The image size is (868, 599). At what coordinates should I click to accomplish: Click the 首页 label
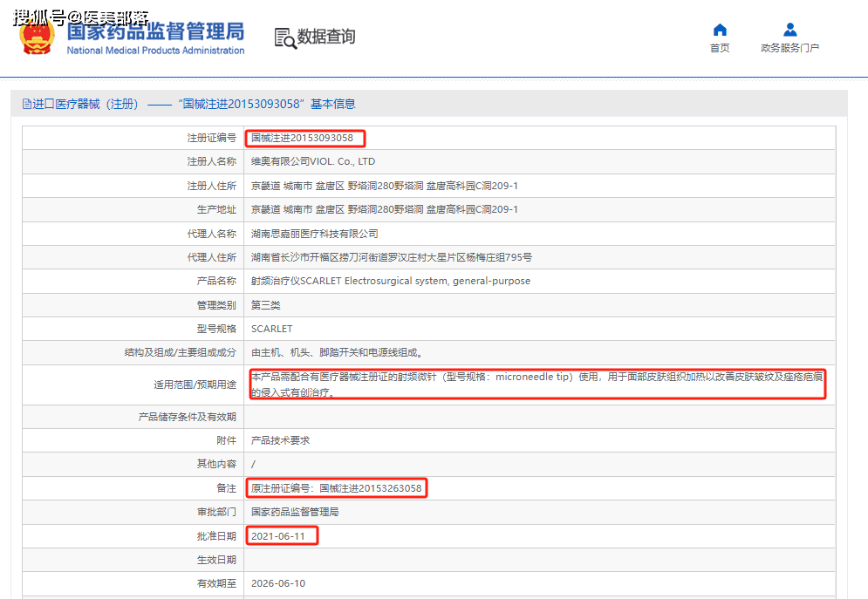(x=720, y=48)
